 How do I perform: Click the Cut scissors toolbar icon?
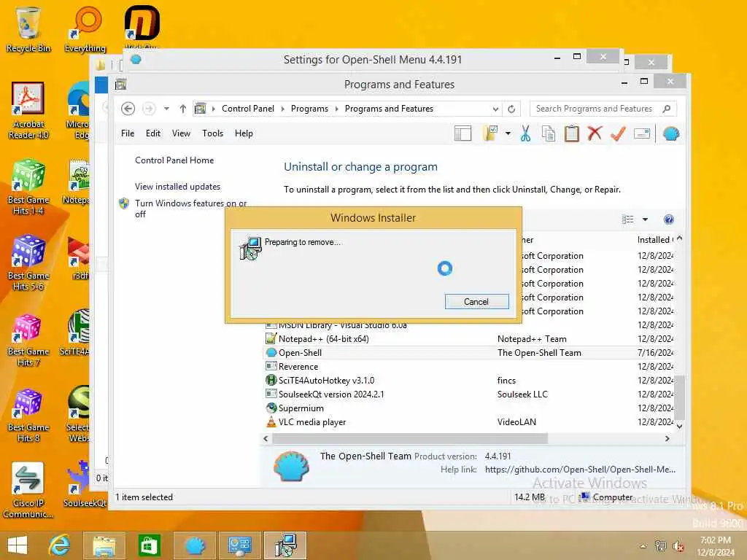point(525,134)
